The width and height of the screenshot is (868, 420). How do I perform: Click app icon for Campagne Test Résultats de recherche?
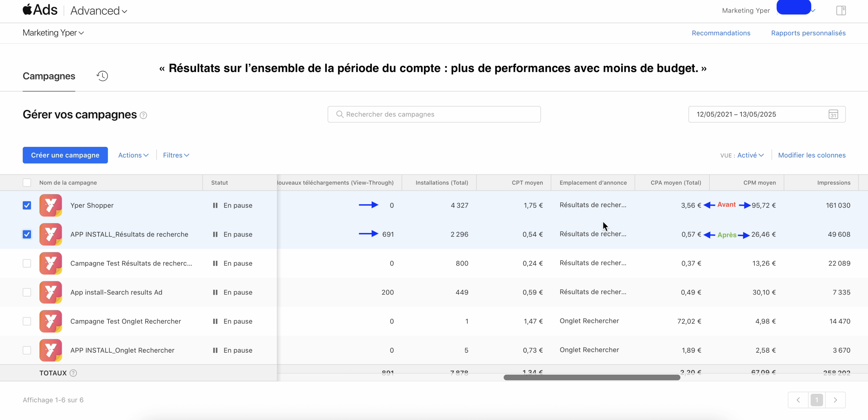pos(50,263)
